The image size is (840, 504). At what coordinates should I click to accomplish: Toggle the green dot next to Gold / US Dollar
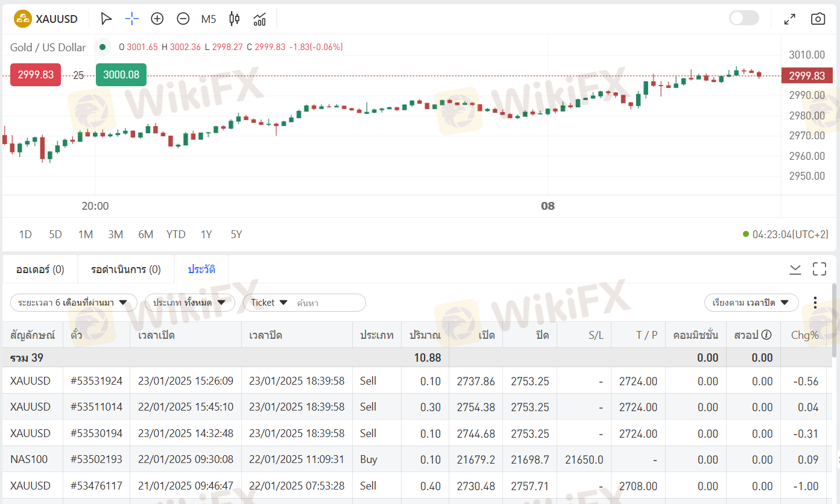(102, 47)
